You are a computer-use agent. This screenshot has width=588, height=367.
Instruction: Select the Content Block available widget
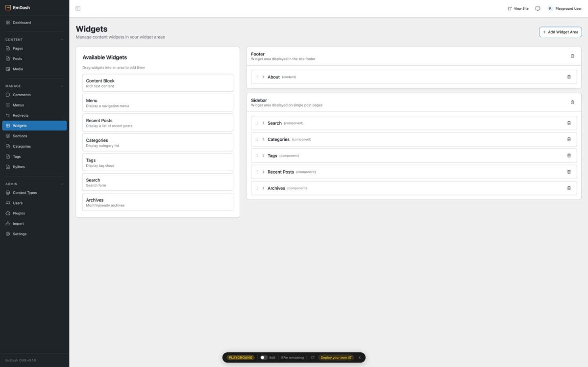[158, 83]
